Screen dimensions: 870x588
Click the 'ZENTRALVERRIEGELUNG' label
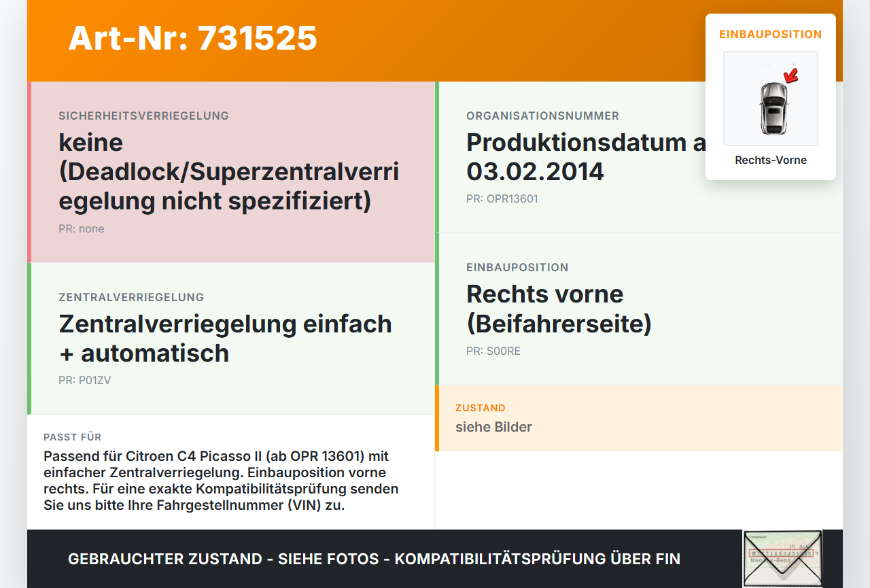point(131,297)
